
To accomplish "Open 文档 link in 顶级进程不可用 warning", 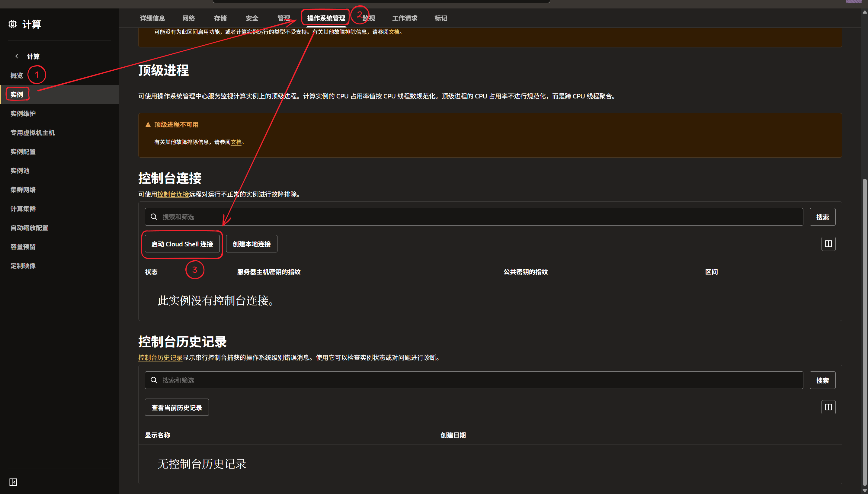I will (x=236, y=142).
